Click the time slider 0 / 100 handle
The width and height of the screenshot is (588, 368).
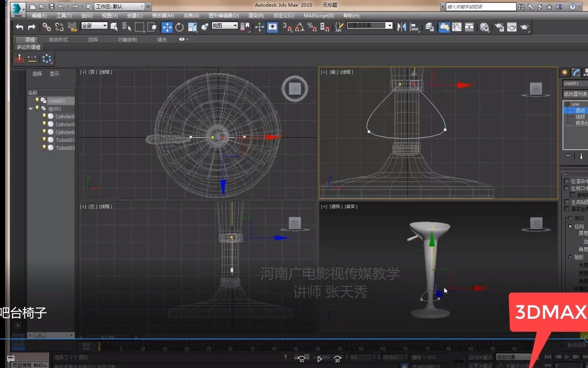(108, 337)
